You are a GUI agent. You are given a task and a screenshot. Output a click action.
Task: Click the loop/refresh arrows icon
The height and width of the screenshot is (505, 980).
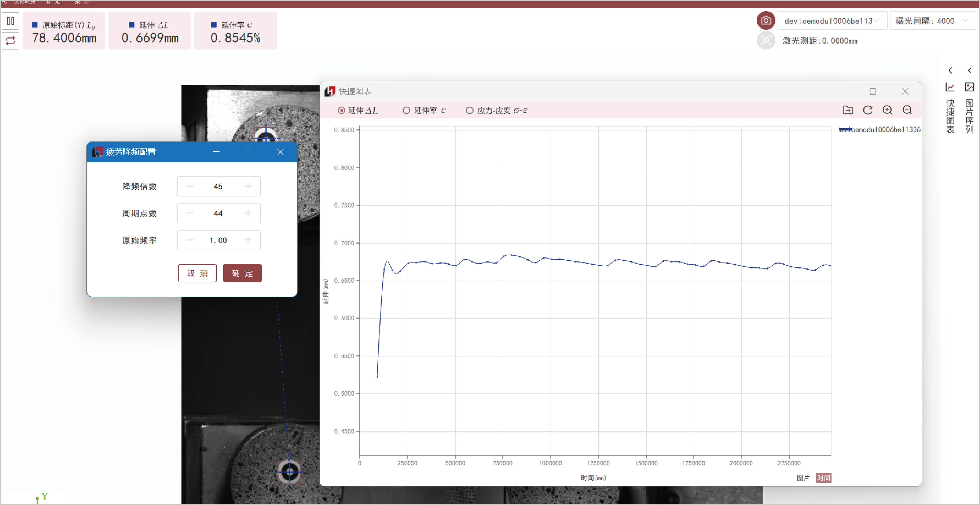coord(11,41)
